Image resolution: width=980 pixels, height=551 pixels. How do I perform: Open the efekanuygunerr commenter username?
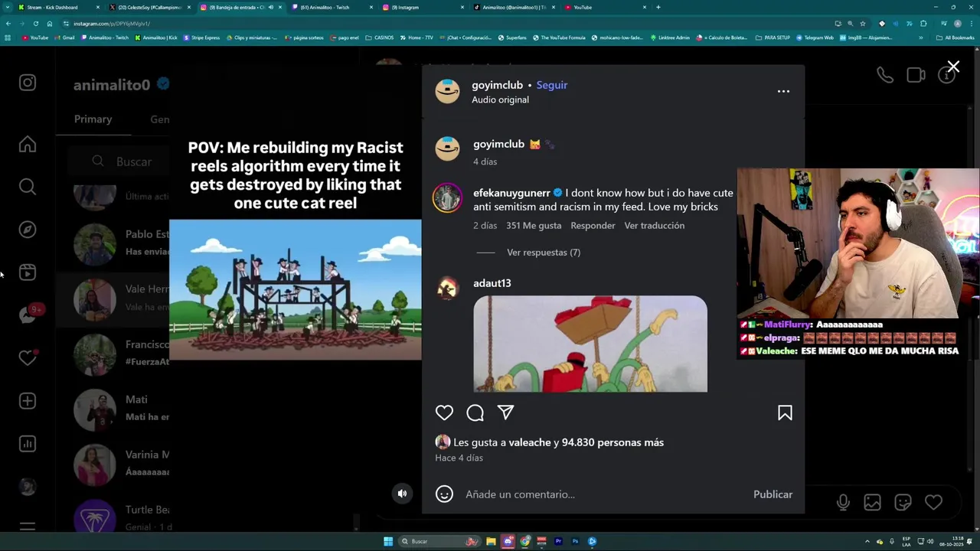coord(511,193)
